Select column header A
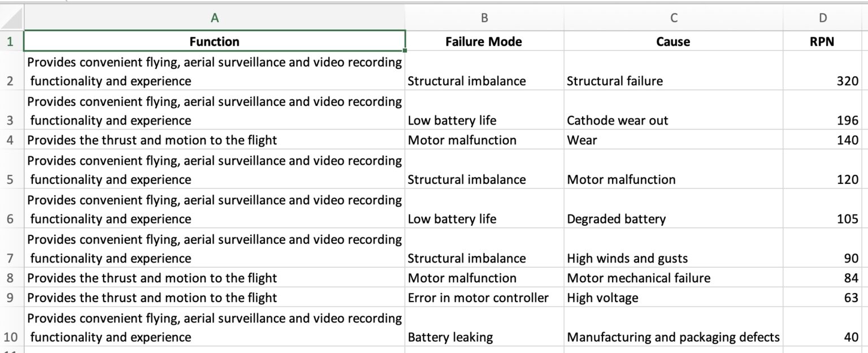Image resolution: width=868 pixels, height=353 pixels. tap(215, 18)
